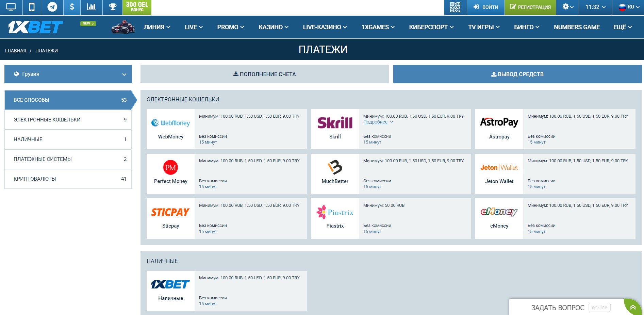
Task: Choose the AstroPay payment logo
Action: click(x=499, y=122)
